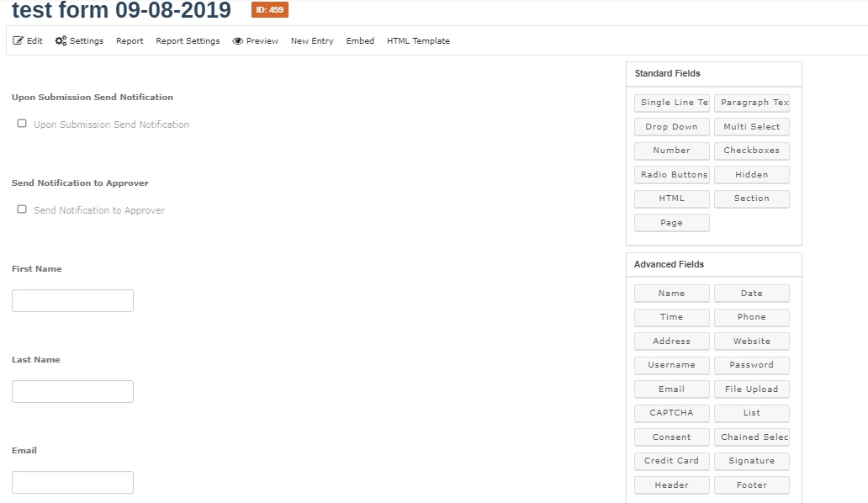This screenshot has width=868, height=503.
Task: Click the ID: 459 badge
Action: point(270,9)
